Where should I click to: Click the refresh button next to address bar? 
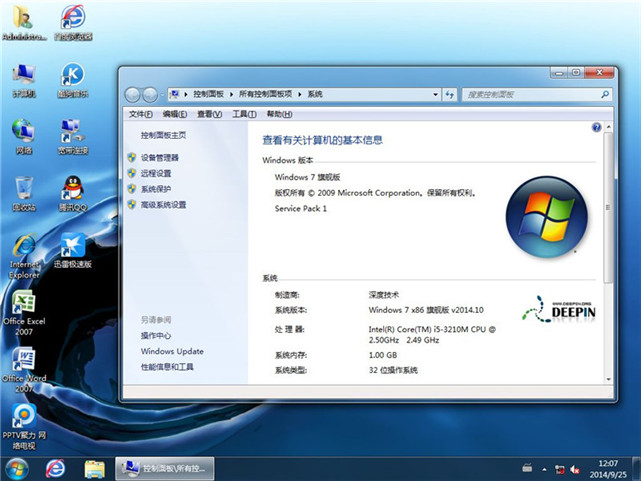[x=450, y=94]
